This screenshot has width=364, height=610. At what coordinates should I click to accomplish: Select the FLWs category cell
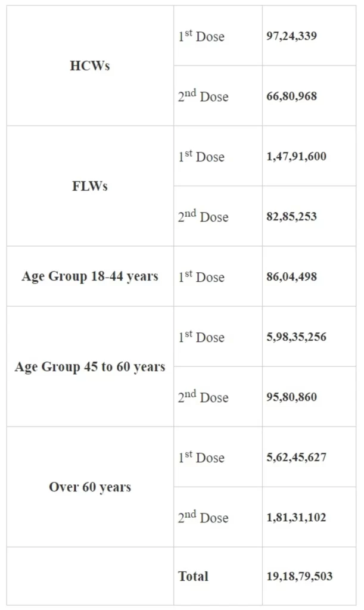tap(90, 186)
